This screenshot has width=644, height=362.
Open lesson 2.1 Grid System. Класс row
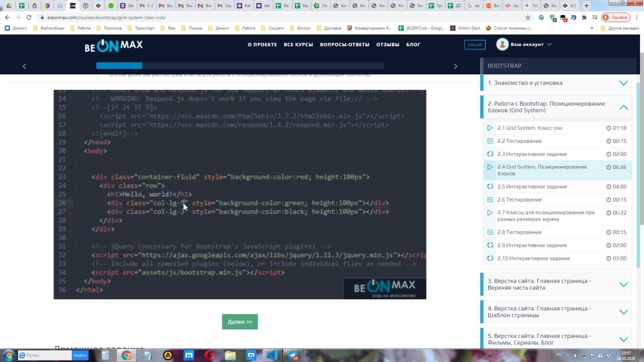tap(530, 128)
